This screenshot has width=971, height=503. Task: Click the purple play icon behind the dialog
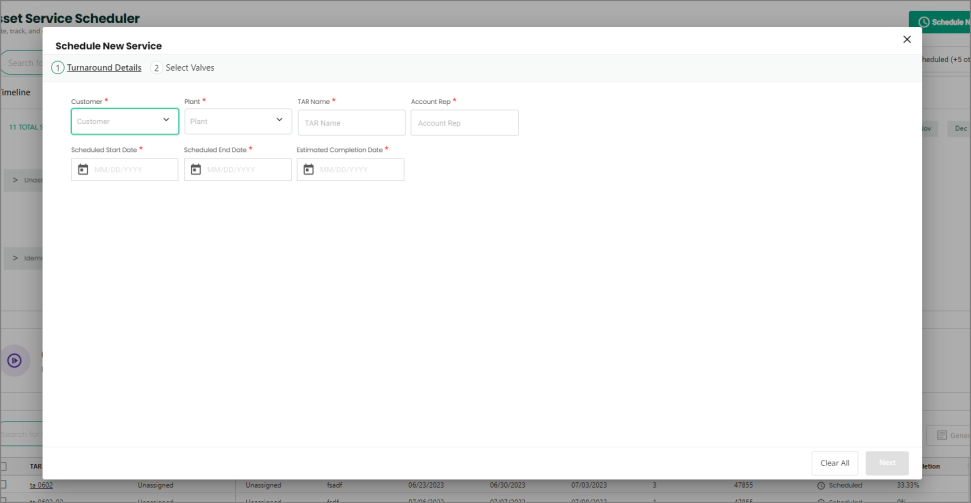pyautogui.click(x=14, y=360)
